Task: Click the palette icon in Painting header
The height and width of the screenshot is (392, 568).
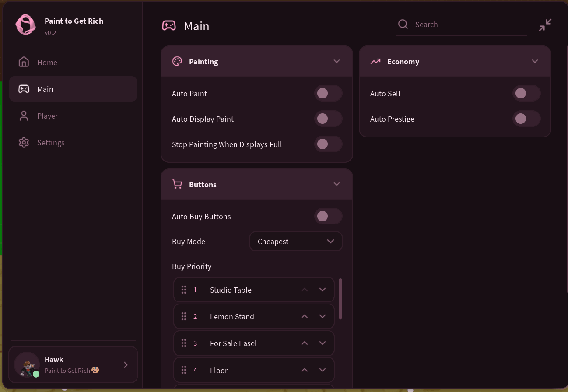Action: point(177,61)
